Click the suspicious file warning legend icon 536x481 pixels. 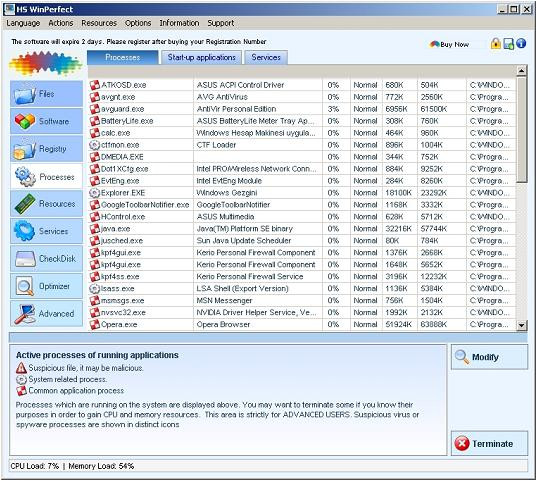pos(21,368)
